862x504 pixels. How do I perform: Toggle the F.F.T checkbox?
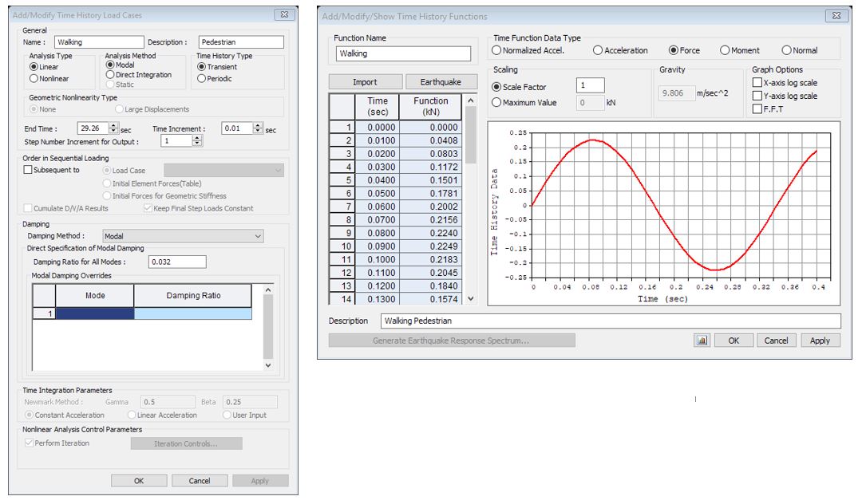pyautogui.click(x=757, y=108)
